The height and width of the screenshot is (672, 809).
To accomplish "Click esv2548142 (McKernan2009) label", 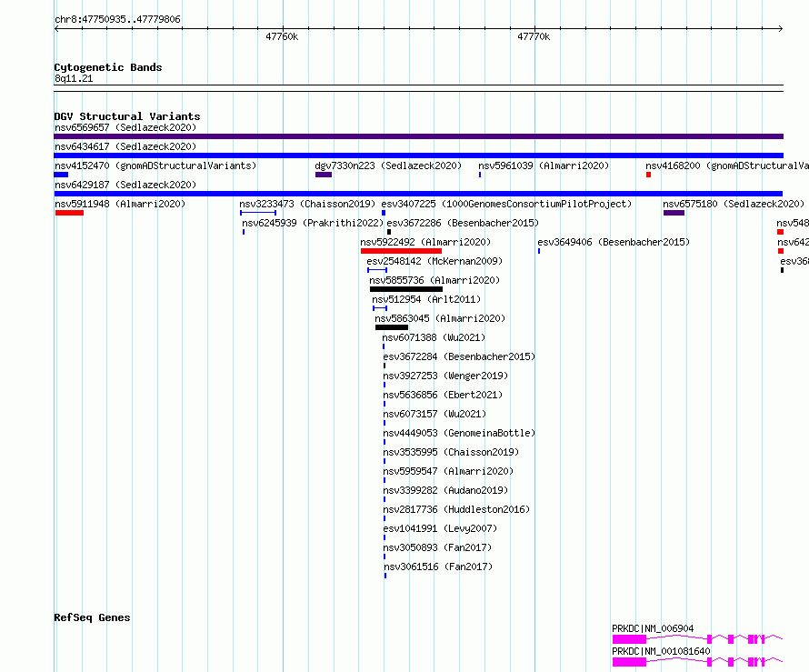I will coord(434,261).
